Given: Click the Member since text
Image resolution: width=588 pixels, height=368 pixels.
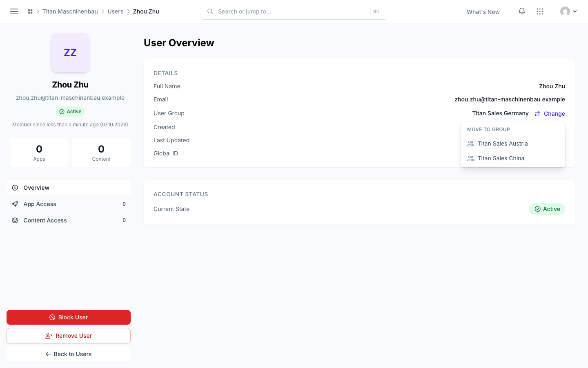Looking at the screenshot, I should point(70,125).
